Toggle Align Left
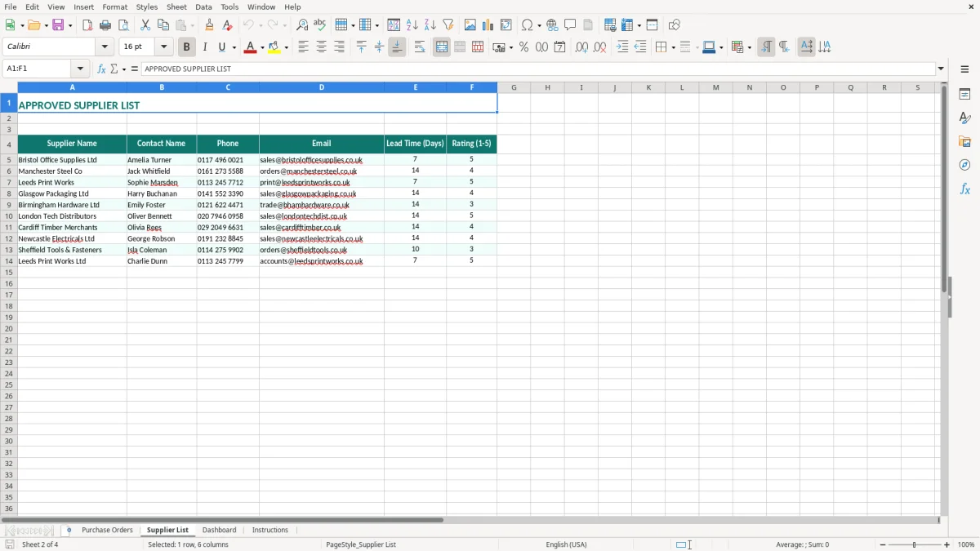This screenshot has height=551, width=980. [303, 47]
